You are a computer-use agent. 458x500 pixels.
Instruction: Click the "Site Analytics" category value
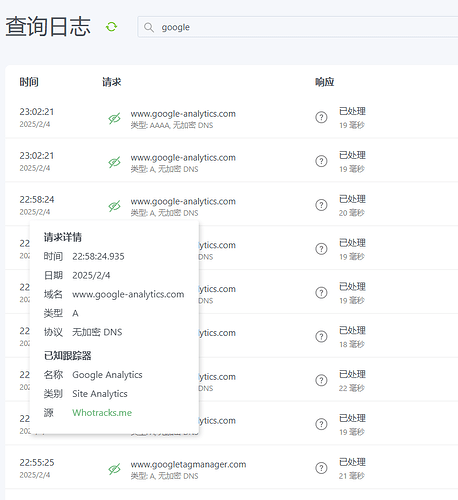(x=100, y=394)
